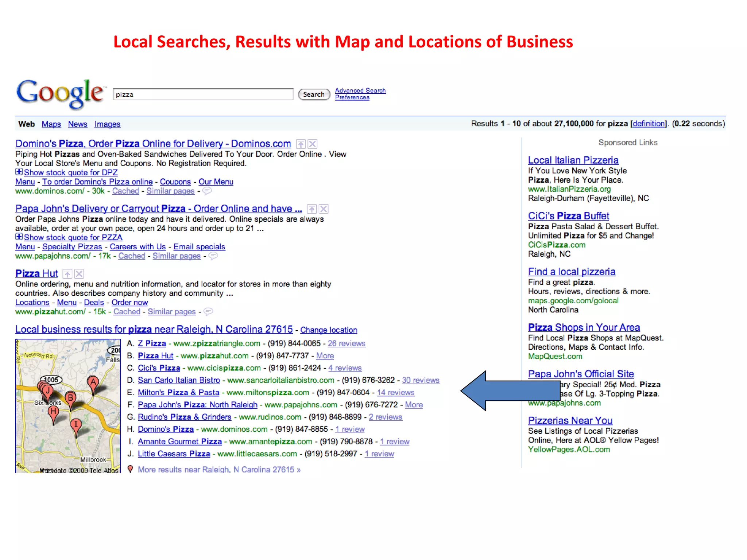Click in the pizza search field

(x=203, y=94)
